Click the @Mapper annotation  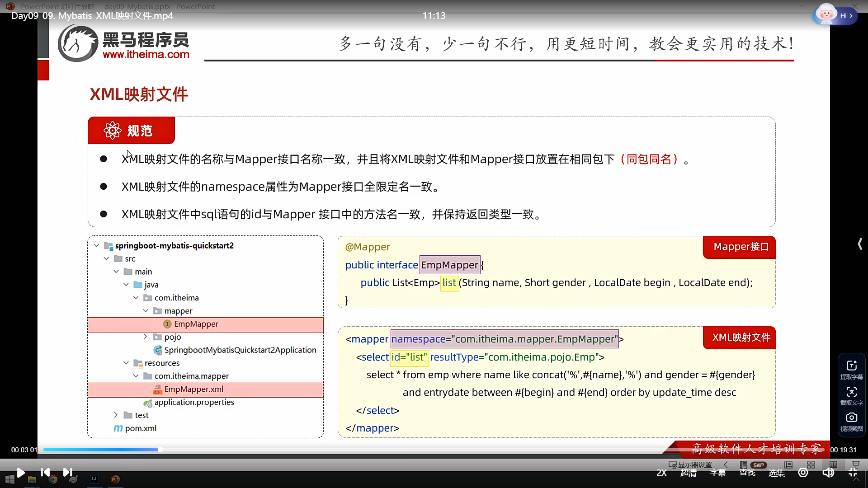click(x=368, y=247)
